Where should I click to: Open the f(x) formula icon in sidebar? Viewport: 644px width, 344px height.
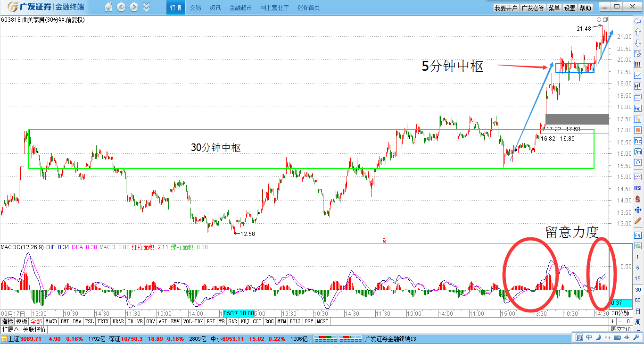coord(638,151)
